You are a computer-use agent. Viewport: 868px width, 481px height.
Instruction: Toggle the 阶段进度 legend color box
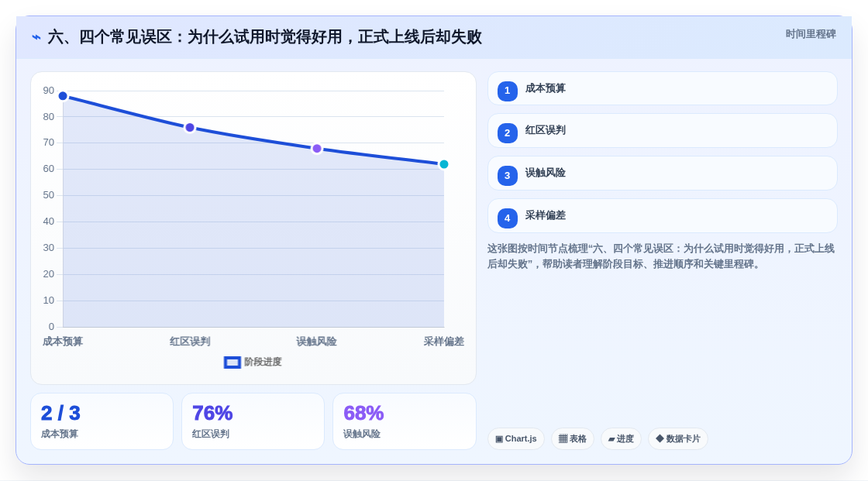[x=232, y=362]
